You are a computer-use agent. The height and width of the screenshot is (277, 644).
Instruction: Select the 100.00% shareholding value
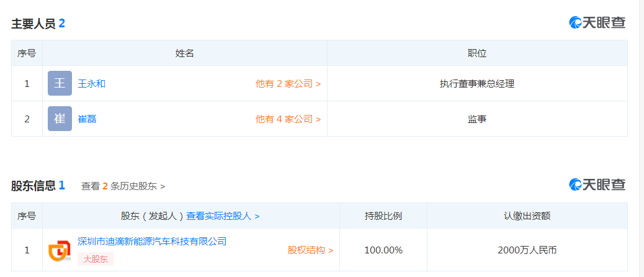tap(383, 250)
